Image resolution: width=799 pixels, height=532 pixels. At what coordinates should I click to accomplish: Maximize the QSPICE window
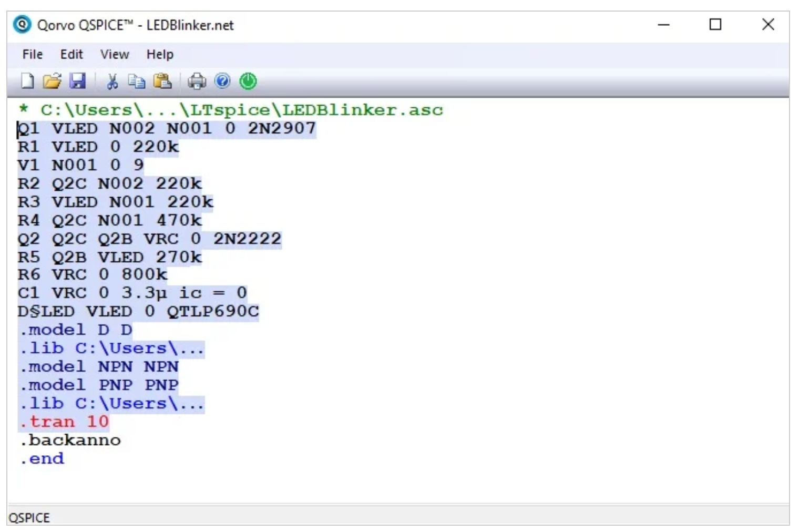click(715, 25)
